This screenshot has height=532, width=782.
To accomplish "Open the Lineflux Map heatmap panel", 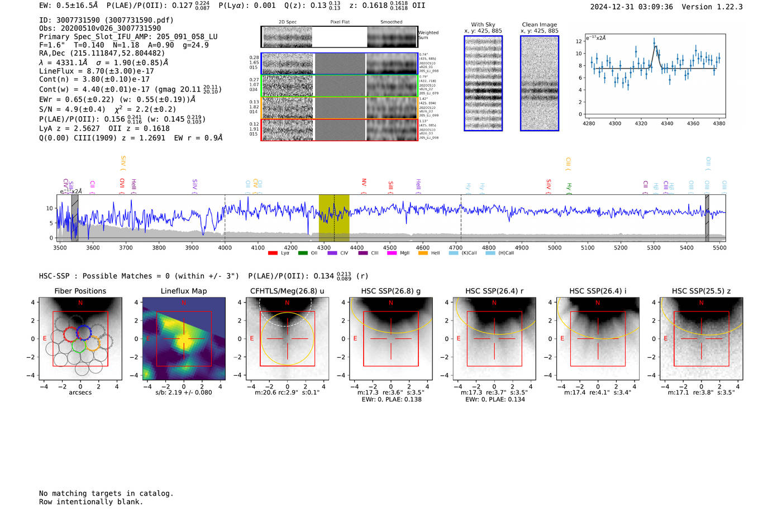I will 184,339.
